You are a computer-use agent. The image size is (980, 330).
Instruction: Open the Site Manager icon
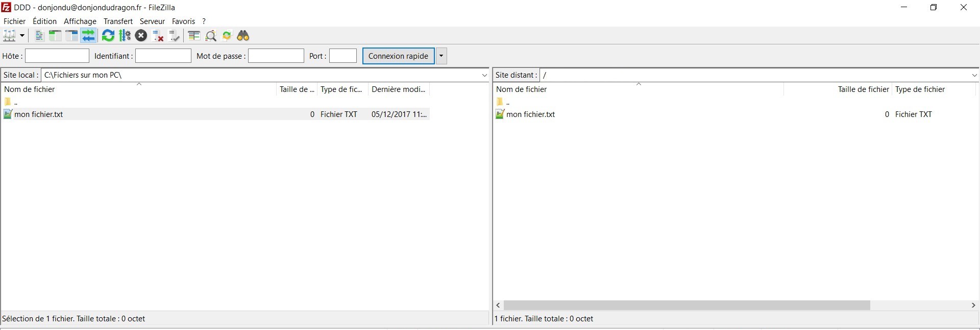9,36
